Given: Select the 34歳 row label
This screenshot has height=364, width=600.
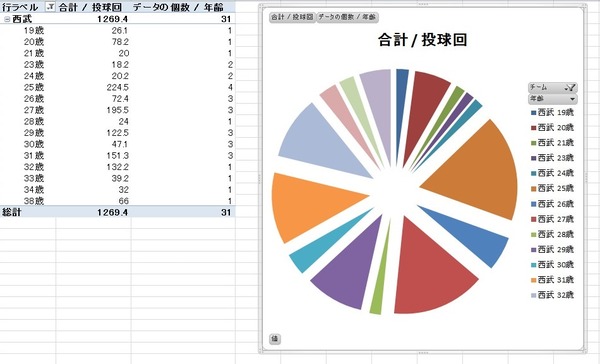Looking at the screenshot, I should [x=34, y=190].
